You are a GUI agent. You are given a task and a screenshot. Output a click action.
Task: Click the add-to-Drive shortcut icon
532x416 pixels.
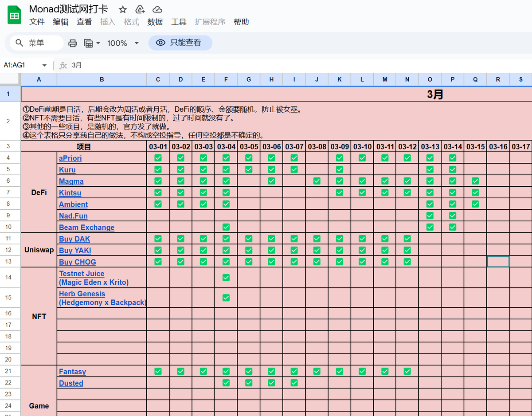[140, 10]
